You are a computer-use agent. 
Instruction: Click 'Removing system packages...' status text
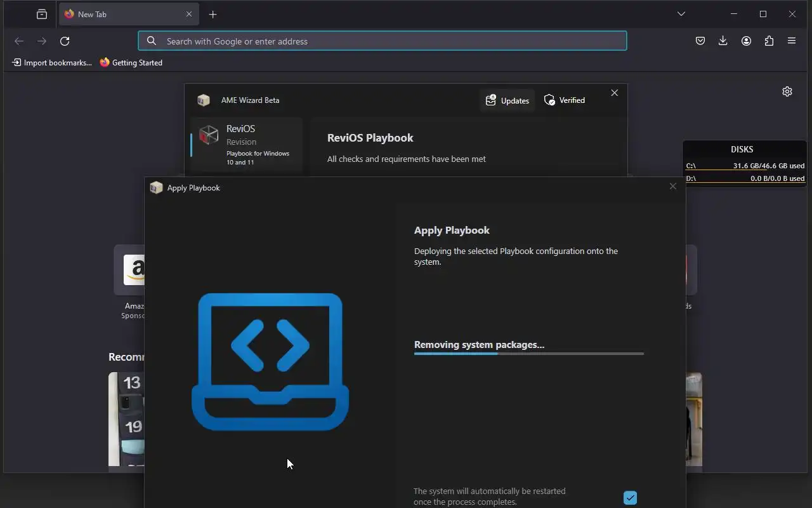[479, 345]
